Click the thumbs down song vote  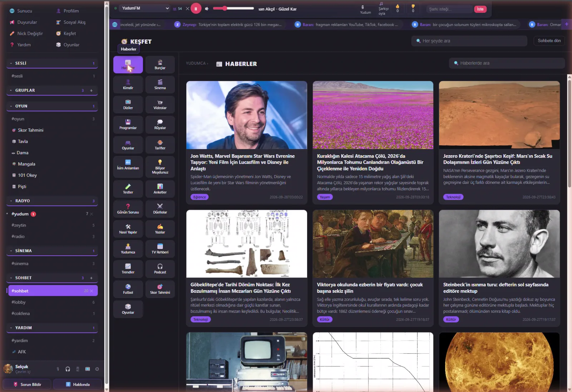coord(413,9)
